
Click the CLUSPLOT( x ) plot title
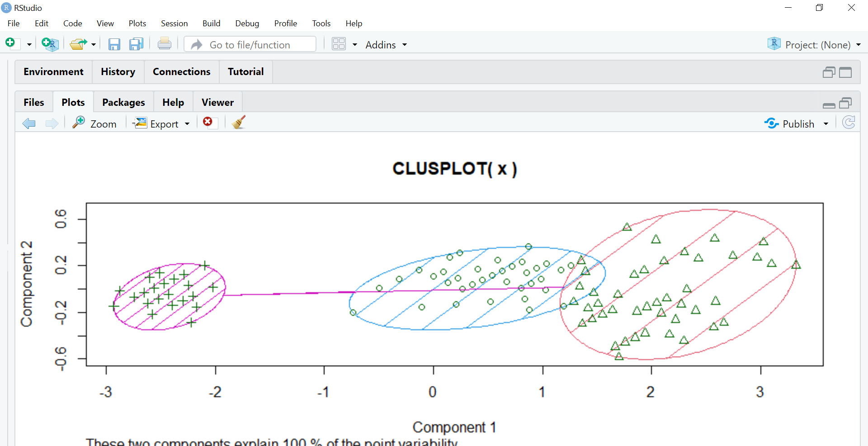point(455,169)
